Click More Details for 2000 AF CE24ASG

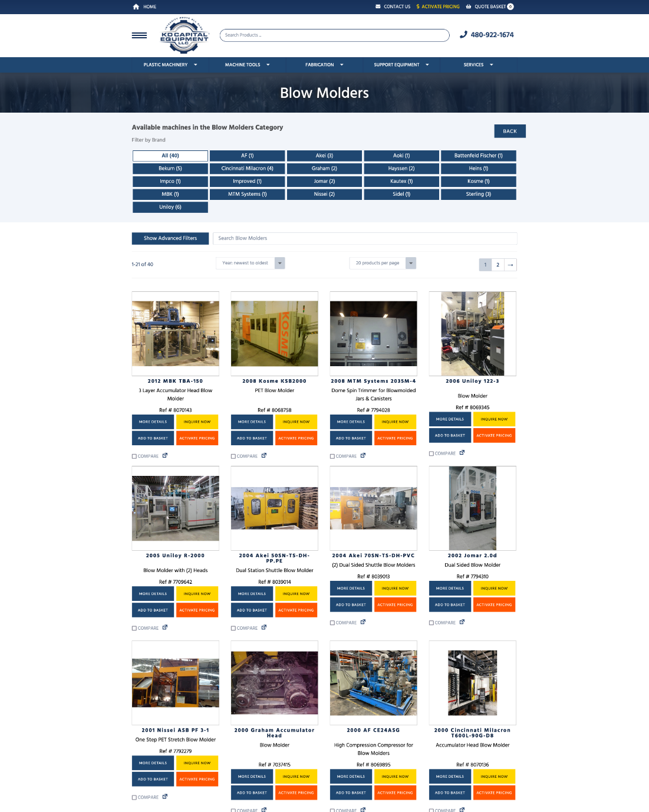click(x=351, y=777)
